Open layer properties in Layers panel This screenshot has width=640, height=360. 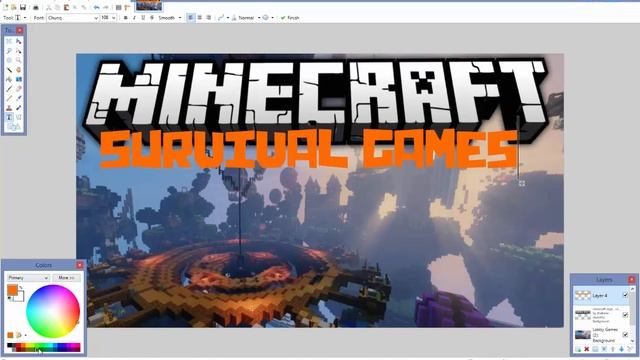point(630,349)
